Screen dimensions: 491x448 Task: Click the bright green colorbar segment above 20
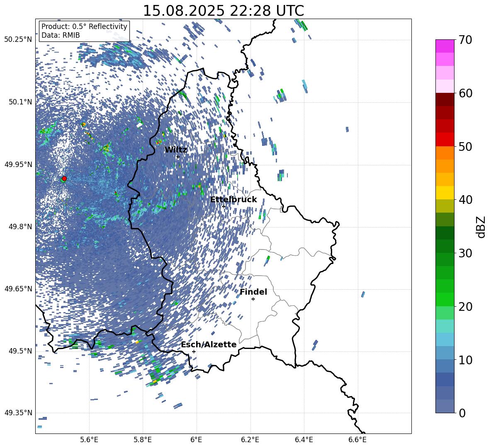click(445, 299)
